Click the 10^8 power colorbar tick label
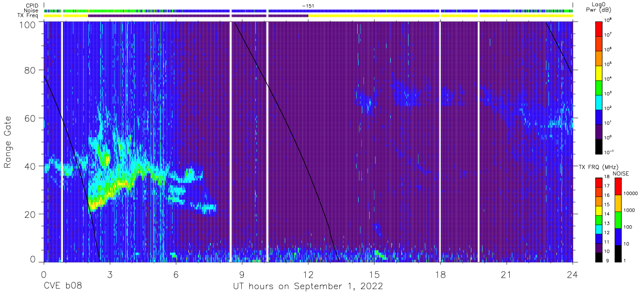The height and width of the screenshot is (297, 644). pyautogui.click(x=608, y=20)
